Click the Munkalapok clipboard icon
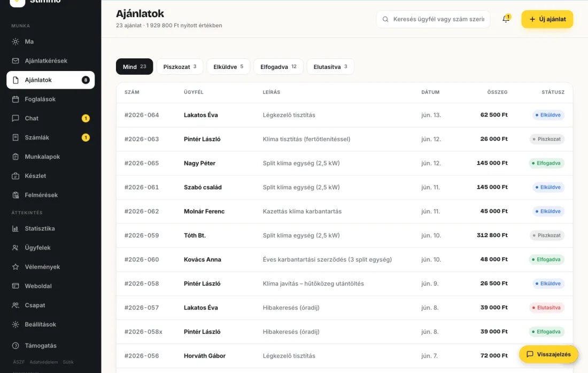 click(16, 157)
